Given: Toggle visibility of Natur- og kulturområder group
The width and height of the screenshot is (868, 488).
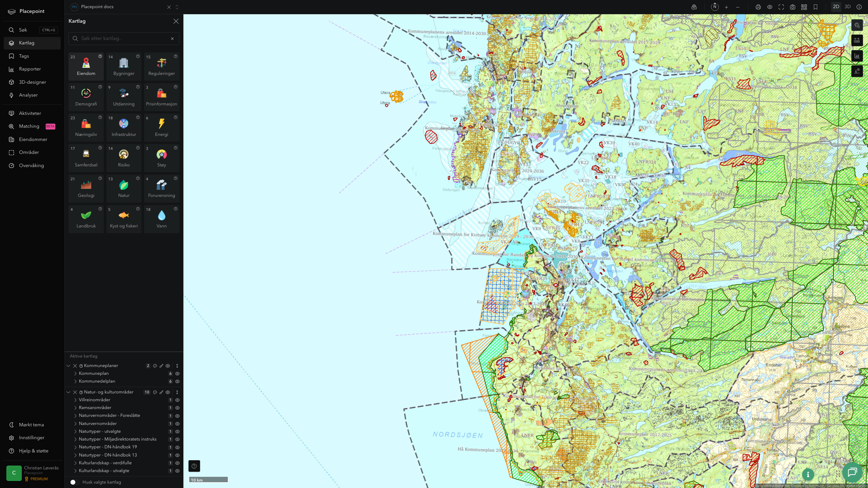Looking at the screenshot, I should pyautogui.click(x=168, y=392).
